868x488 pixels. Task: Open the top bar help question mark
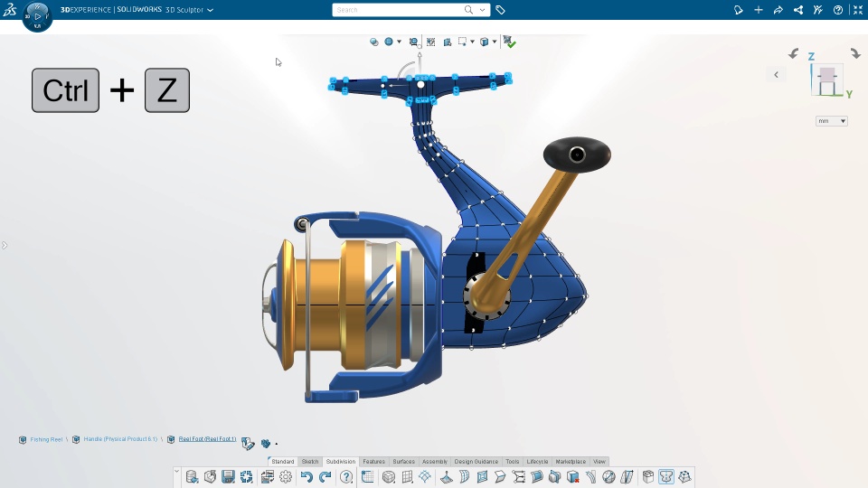[x=838, y=10]
